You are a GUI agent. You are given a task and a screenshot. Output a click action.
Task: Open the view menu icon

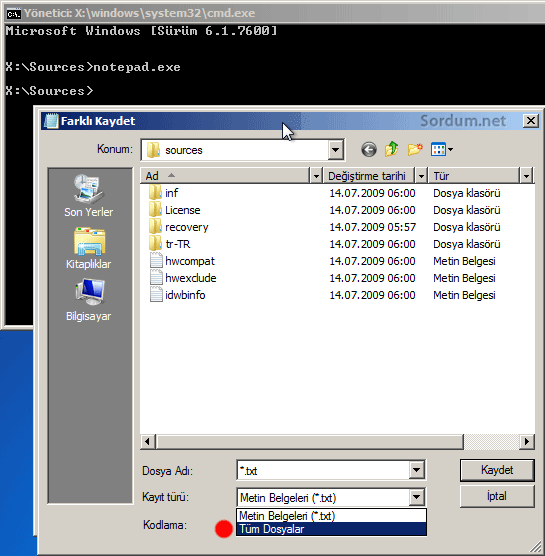(x=441, y=149)
